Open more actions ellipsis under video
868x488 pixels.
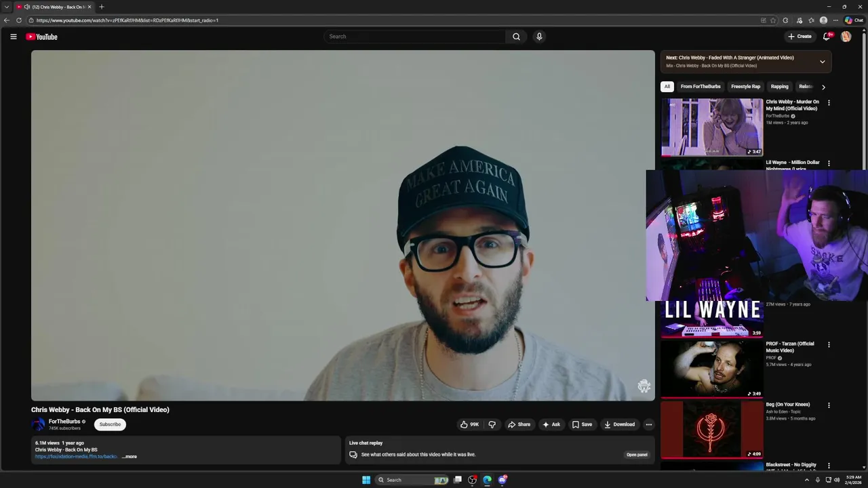(x=648, y=424)
